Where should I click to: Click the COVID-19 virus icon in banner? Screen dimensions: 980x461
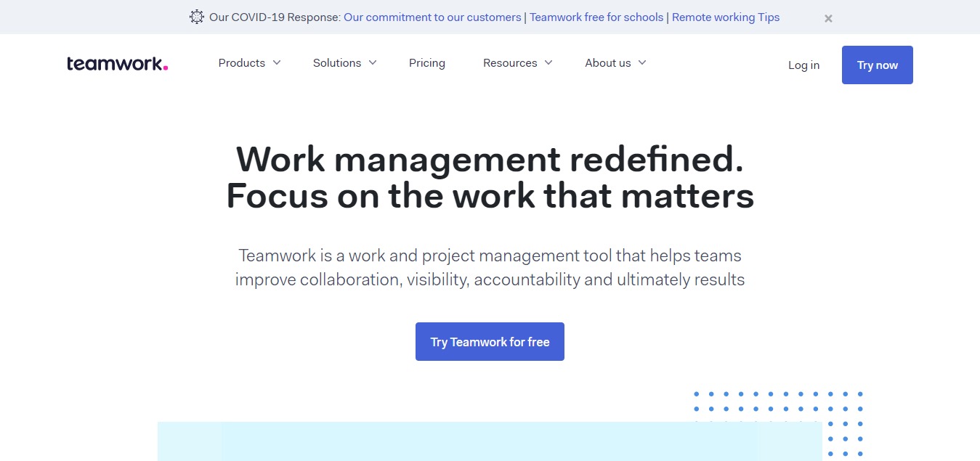pyautogui.click(x=196, y=17)
